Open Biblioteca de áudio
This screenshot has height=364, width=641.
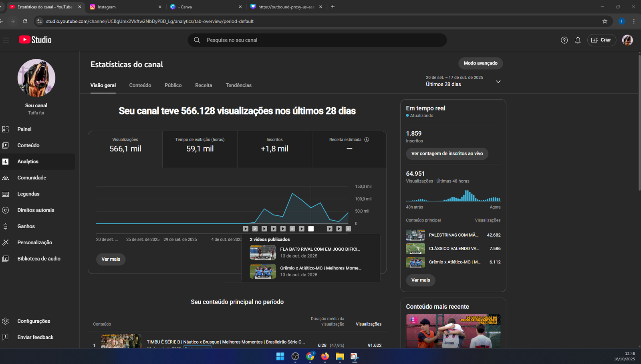coord(38,259)
